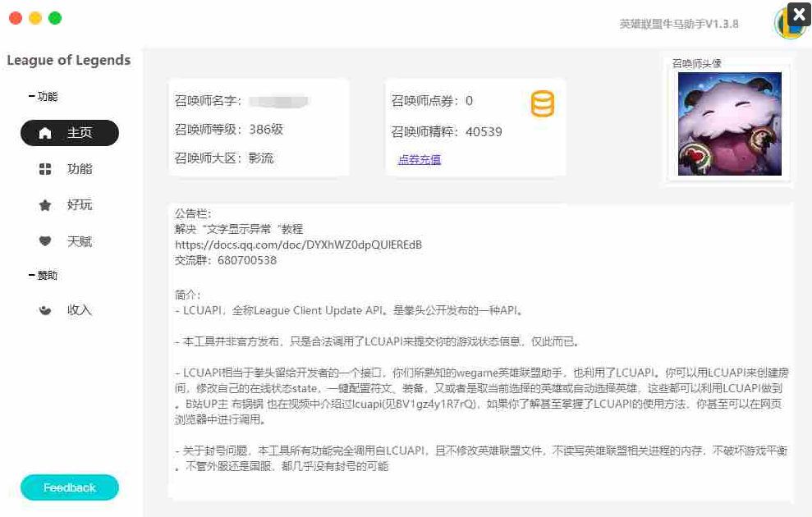
Task: Click the red macOS close button
Action: (16, 18)
